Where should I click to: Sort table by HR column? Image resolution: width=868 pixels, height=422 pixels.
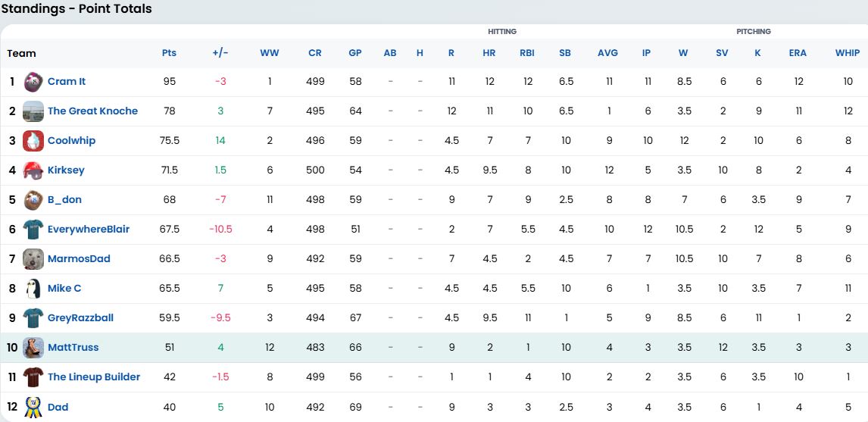[x=489, y=53]
